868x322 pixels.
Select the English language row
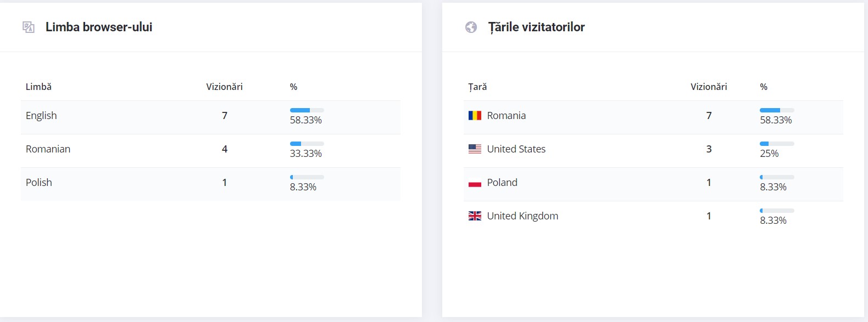point(210,117)
